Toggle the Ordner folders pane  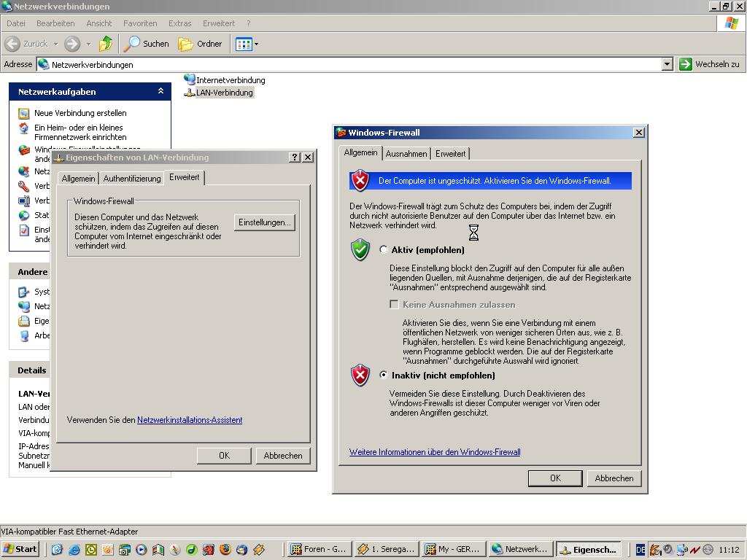(x=200, y=44)
